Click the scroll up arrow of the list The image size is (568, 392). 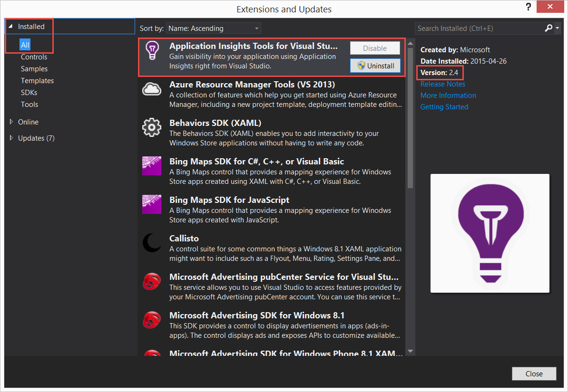[x=410, y=43]
